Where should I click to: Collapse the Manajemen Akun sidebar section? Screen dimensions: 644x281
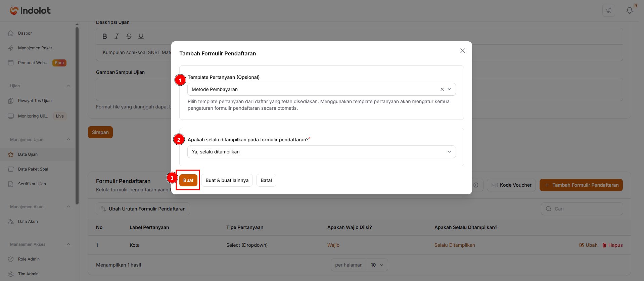click(x=68, y=207)
